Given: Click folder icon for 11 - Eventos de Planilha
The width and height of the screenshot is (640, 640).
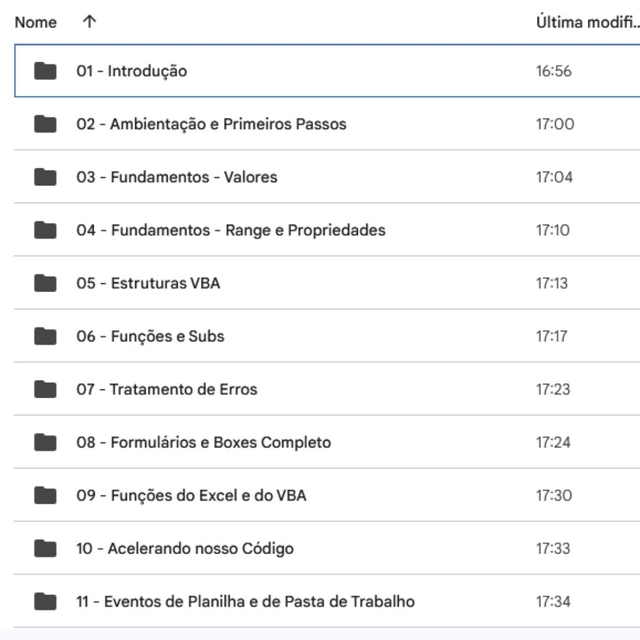Looking at the screenshot, I should (45, 601).
